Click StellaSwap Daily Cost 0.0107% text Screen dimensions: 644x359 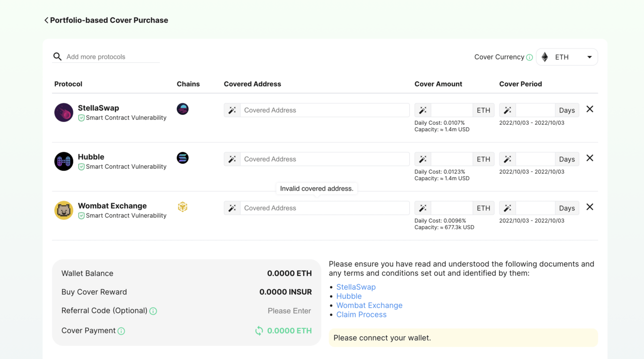click(x=439, y=123)
